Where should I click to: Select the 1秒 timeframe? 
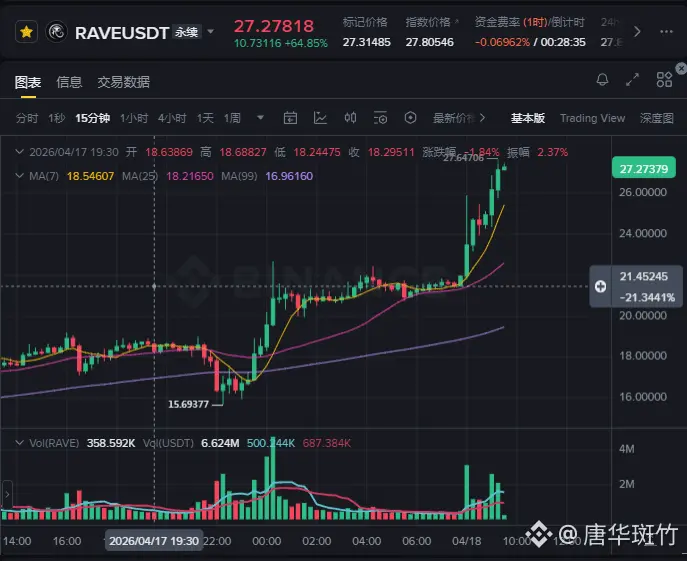click(57, 118)
